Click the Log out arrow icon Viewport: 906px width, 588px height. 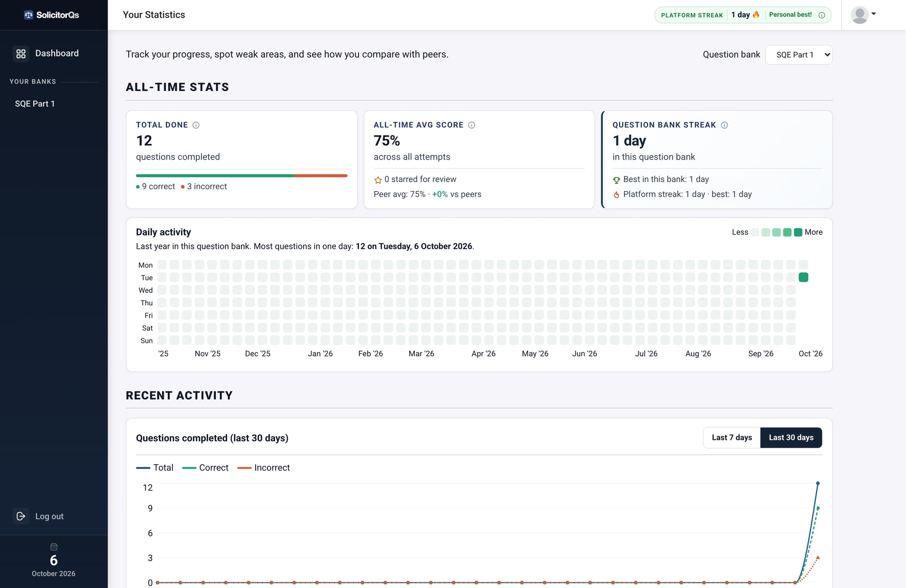pyautogui.click(x=21, y=516)
